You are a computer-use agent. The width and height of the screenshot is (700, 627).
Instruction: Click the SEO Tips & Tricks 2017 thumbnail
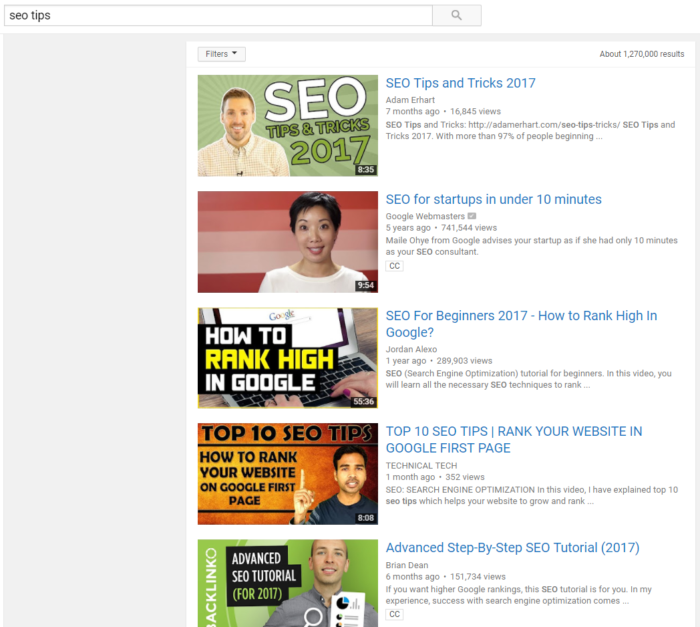point(288,125)
